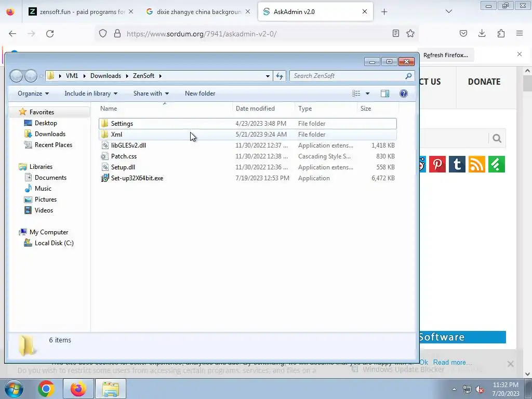List all Firefox tabs chevron

(x=448, y=11)
